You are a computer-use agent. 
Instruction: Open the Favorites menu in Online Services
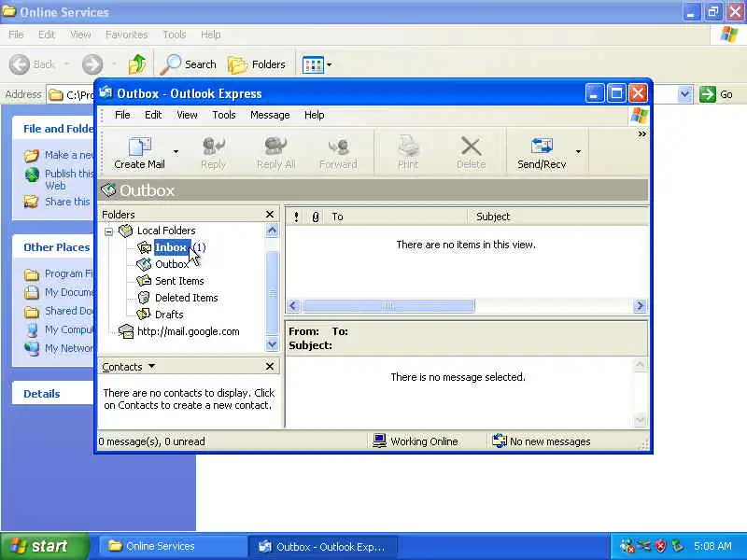[126, 35]
